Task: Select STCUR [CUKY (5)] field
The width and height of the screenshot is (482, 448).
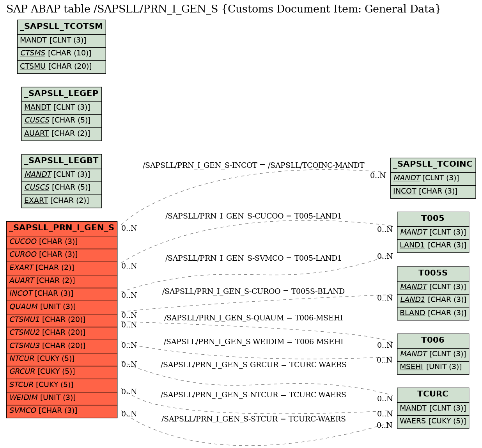Action: tap(62, 386)
